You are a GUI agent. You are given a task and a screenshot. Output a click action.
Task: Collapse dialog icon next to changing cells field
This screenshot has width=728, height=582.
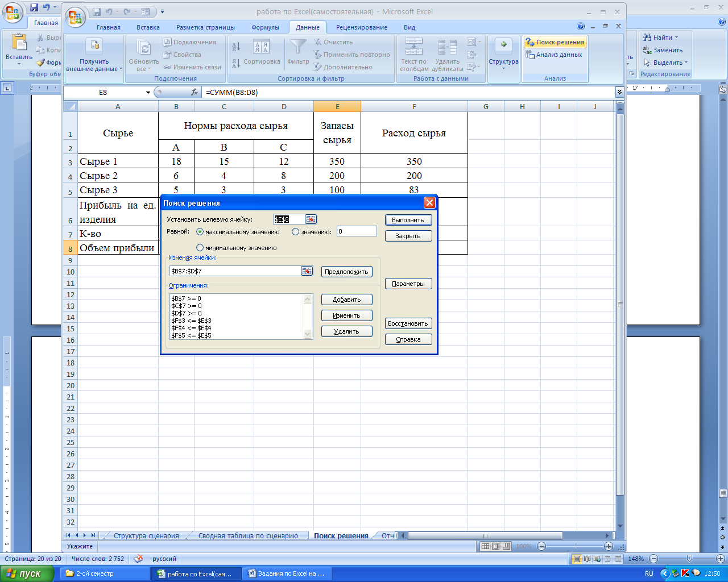pos(307,271)
